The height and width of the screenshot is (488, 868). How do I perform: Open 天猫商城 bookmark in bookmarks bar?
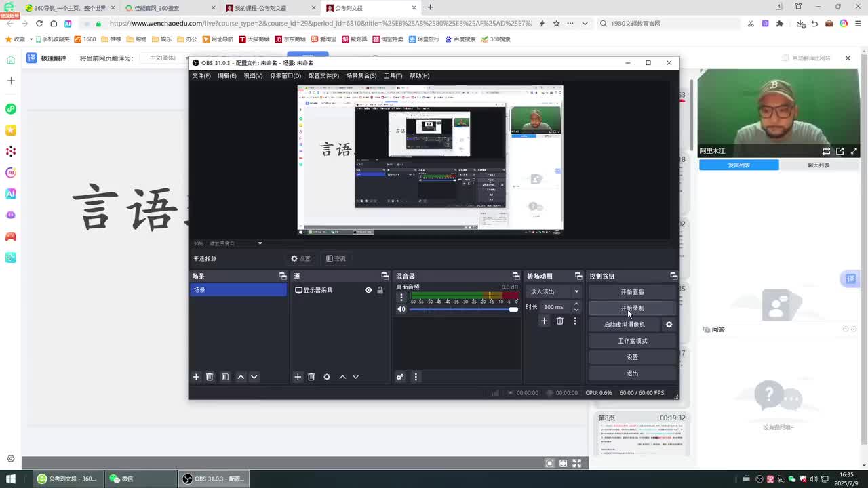click(x=254, y=39)
